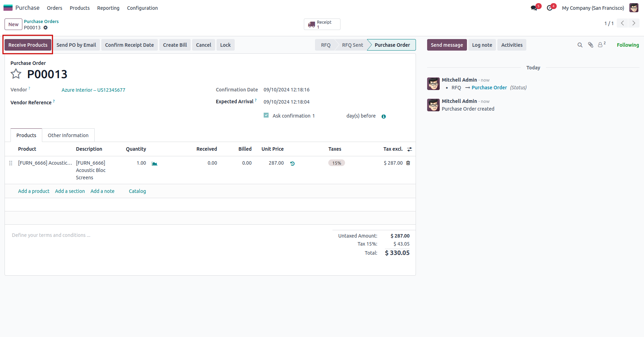The image size is (644, 337).
Task: Open the forecast chart icon beside quantity
Action: pyautogui.click(x=154, y=163)
